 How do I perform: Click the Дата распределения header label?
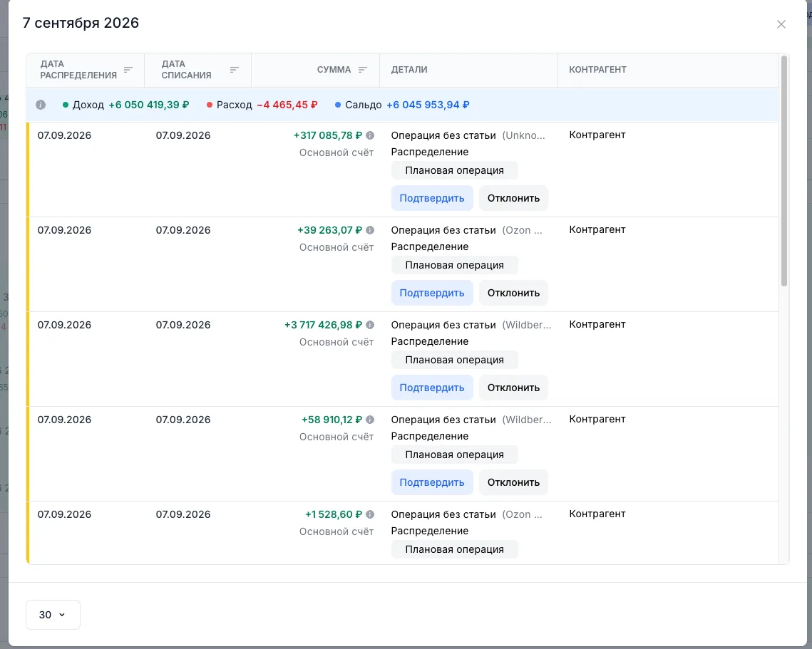[78, 70]
